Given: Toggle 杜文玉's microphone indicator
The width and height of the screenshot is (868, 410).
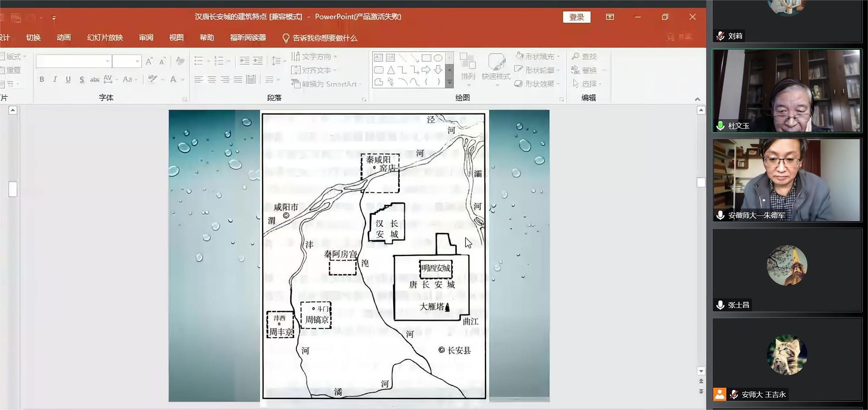Looking at the screenshot, I should (720, 126).
